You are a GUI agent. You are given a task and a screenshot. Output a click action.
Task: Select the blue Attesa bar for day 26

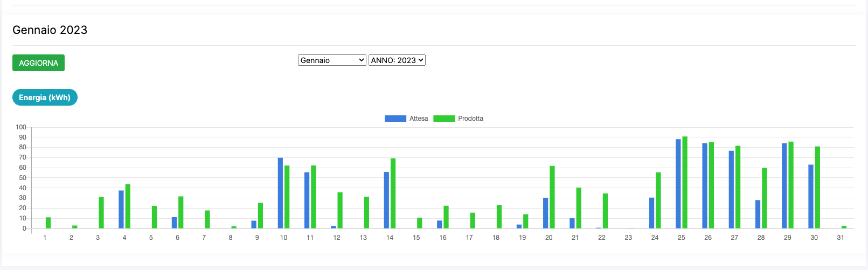pyautogui.click(x=705, y=185)
